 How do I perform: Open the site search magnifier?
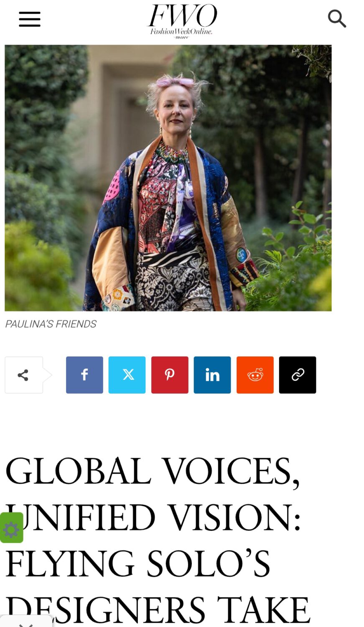(x=337, y=19)
